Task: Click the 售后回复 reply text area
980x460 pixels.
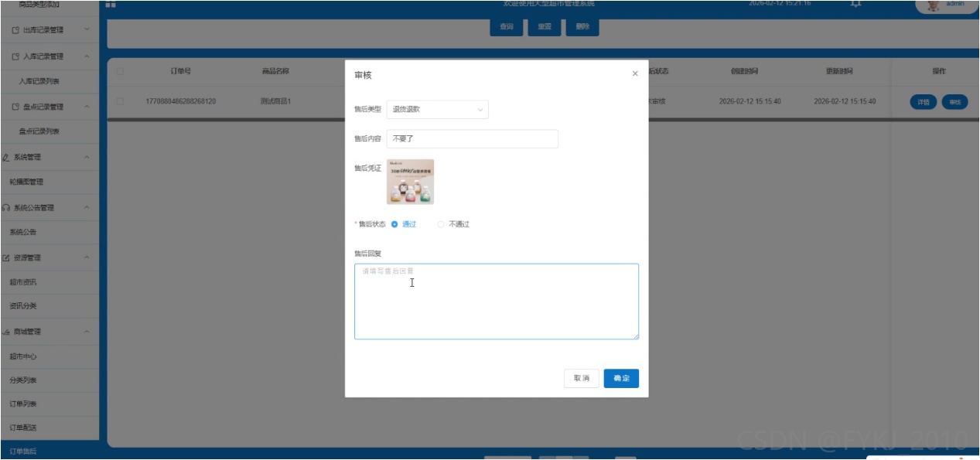Action: [x=497, y=302]
